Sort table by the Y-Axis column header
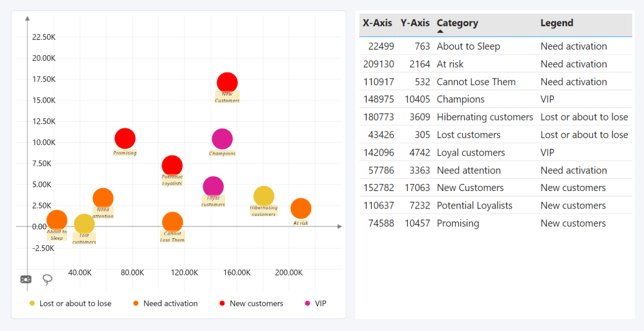Viewport: 644px width, 331px height. click(415, 23)
